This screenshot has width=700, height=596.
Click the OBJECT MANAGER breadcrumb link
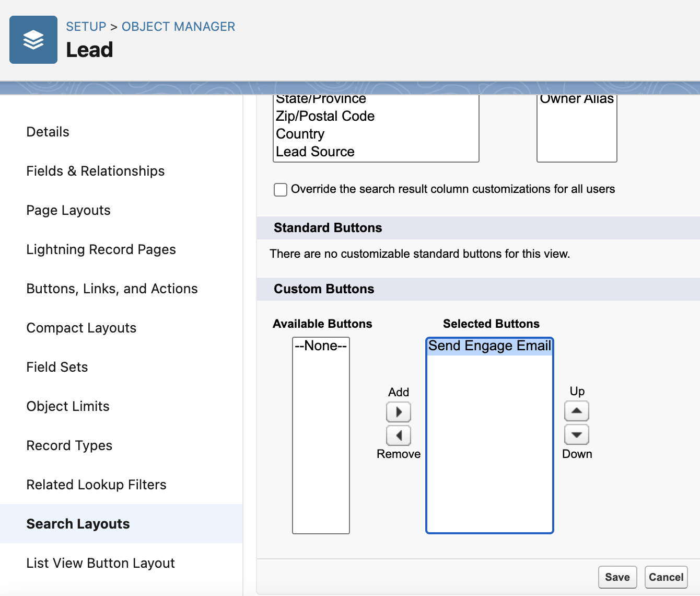coord(178,27)
